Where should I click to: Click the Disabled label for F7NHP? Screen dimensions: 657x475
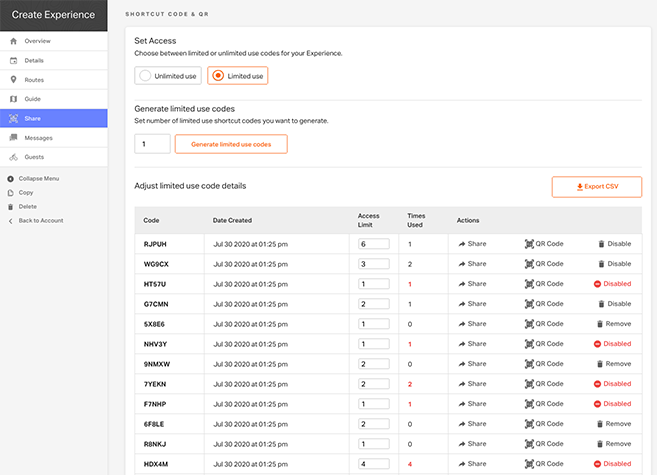click(x=617, y=404)
